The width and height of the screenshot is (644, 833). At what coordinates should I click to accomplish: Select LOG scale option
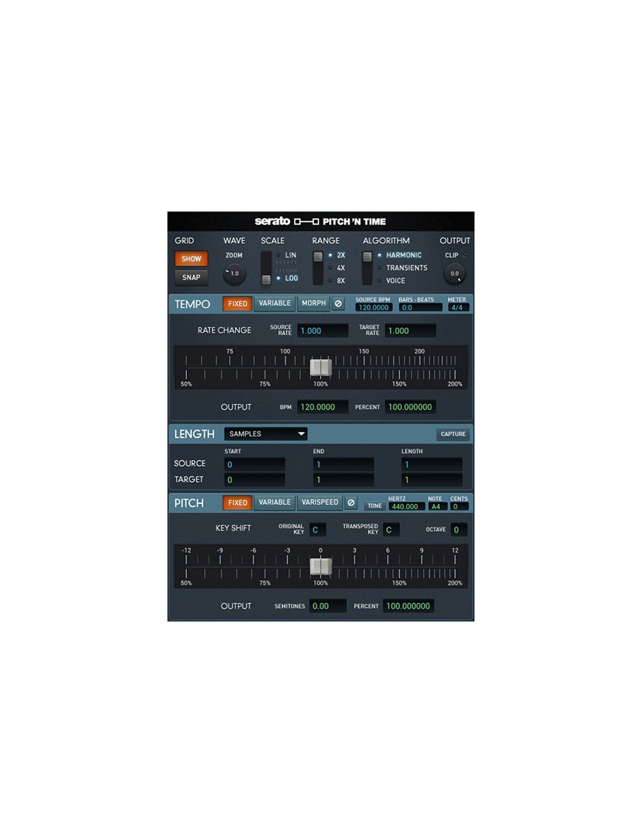coord(291,278)
